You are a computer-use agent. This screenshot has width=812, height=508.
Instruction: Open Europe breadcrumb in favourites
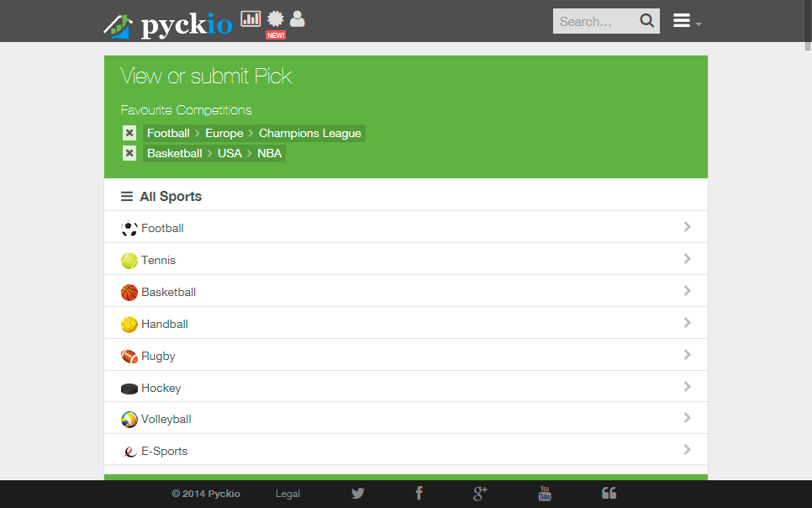point(224,133)
